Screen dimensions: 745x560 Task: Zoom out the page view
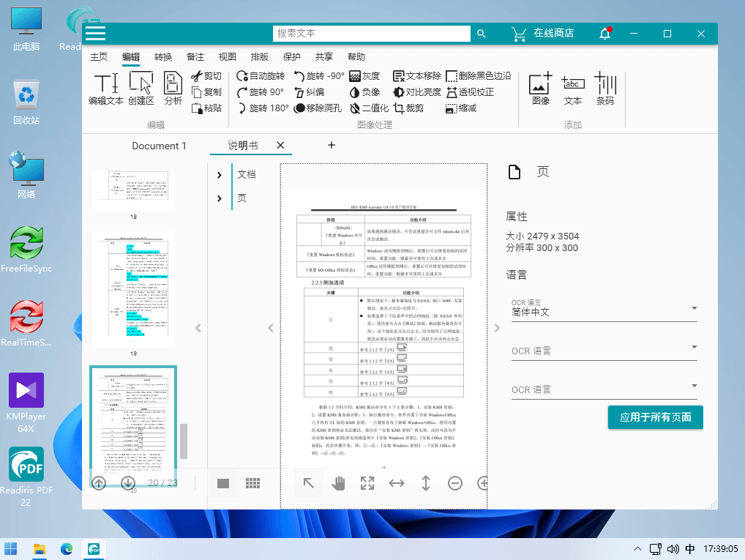(x=454, y=483)
